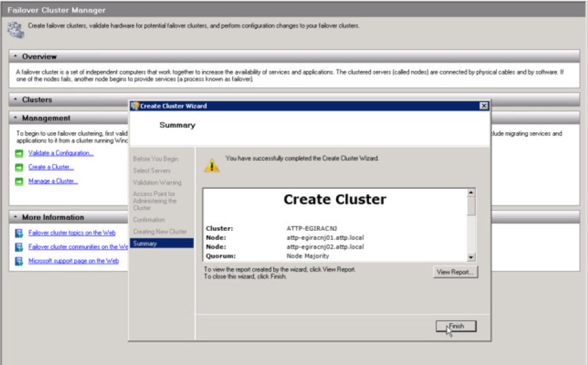The height and width of the screenshot is (365, 588).
Task: Click the web icon beside Microsoft support page
Action: tap(19, 261)
